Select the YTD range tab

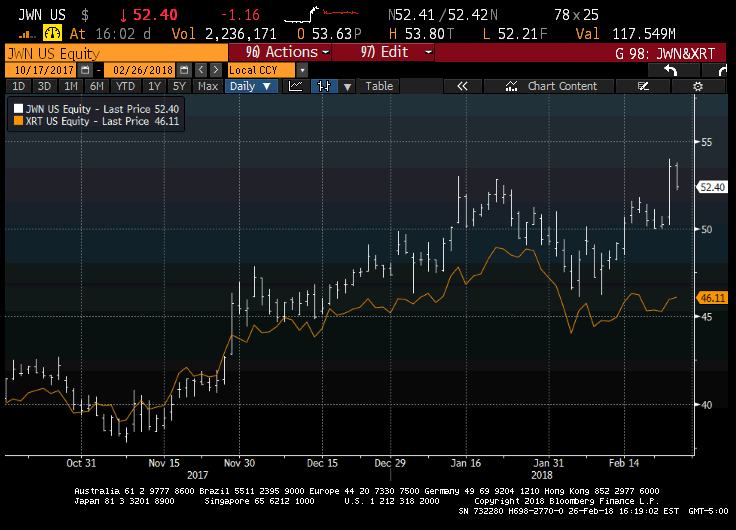[125, 86]
